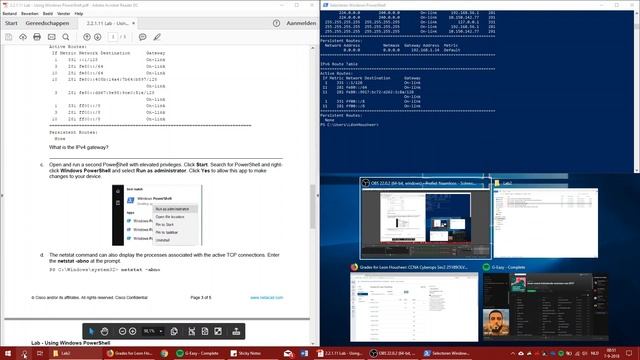Open the Windows Start button
640x360 pixels.
pyautogui.click(x=8, y=353)
